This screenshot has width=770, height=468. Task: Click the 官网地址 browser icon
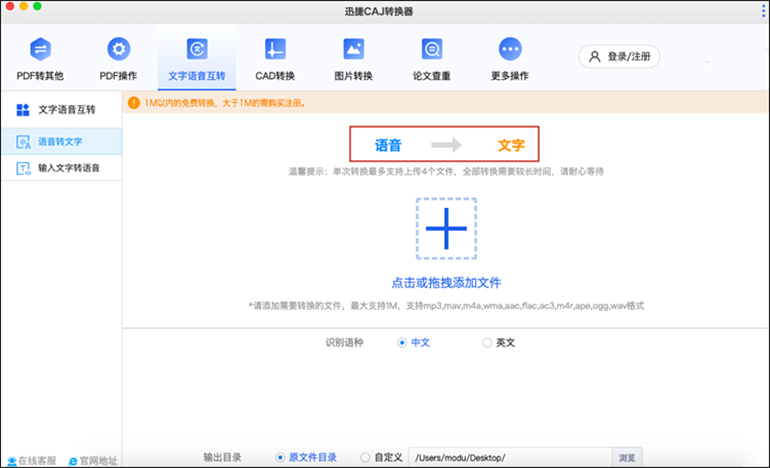point(73,462)
